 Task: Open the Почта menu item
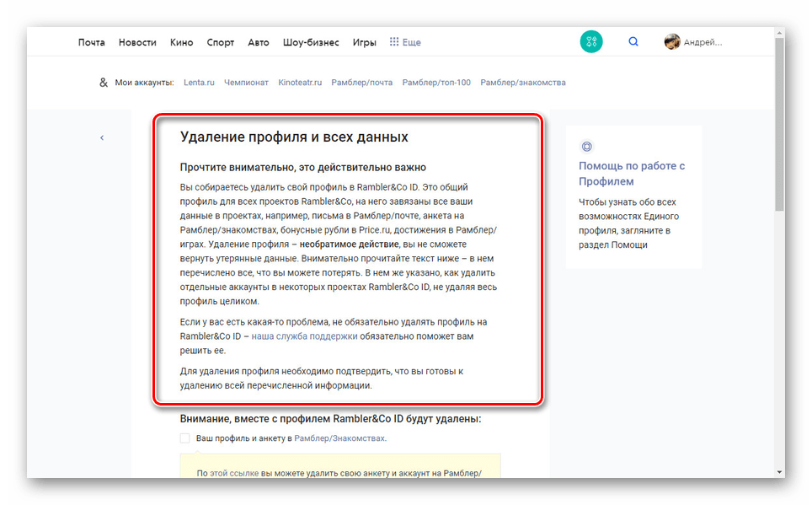click(91, 41)
